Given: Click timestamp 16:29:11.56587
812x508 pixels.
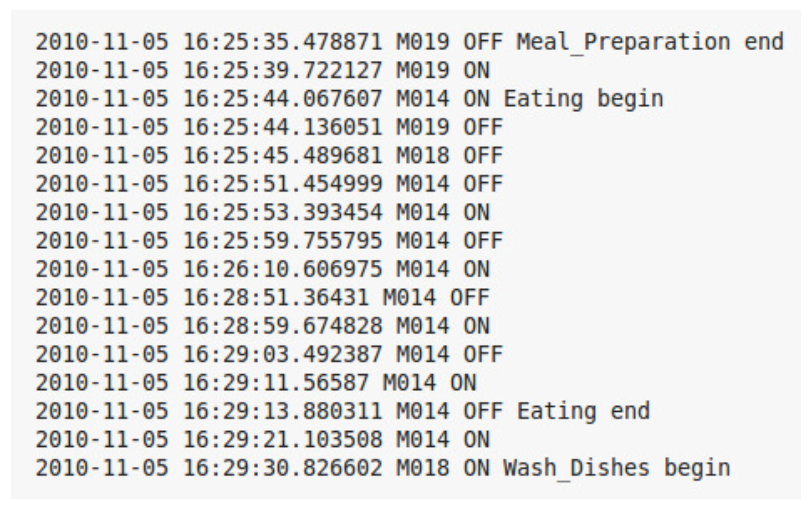Looking at the screenshot, I should [x=276, y=383].
